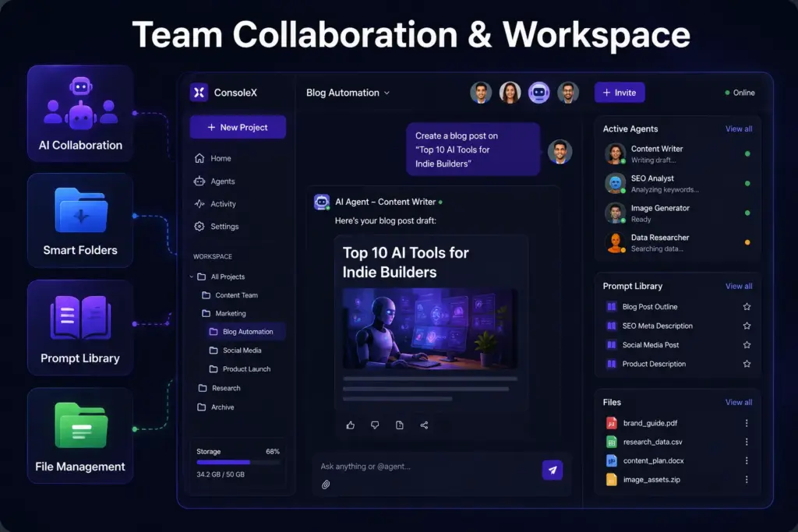Like the draft with thumbs-up icon
Viewport: 798px width, 532px height.
pyautogui.click(x=351, y=425)
